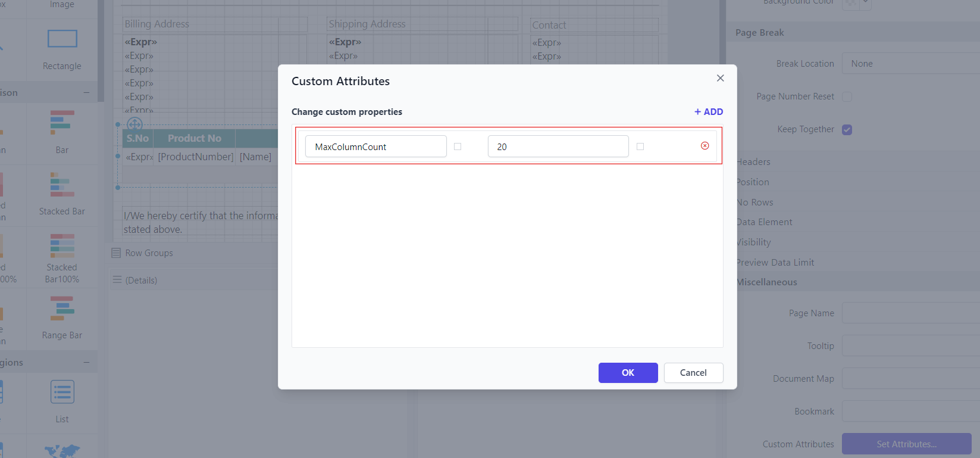Click the tablix move handle icon

point(134,124)
